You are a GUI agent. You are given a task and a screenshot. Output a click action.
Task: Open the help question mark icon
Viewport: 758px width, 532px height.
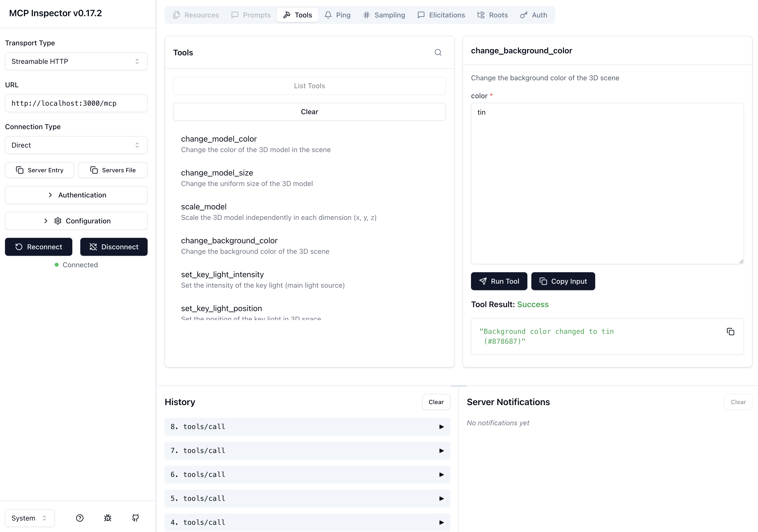[x=80, y=518]
